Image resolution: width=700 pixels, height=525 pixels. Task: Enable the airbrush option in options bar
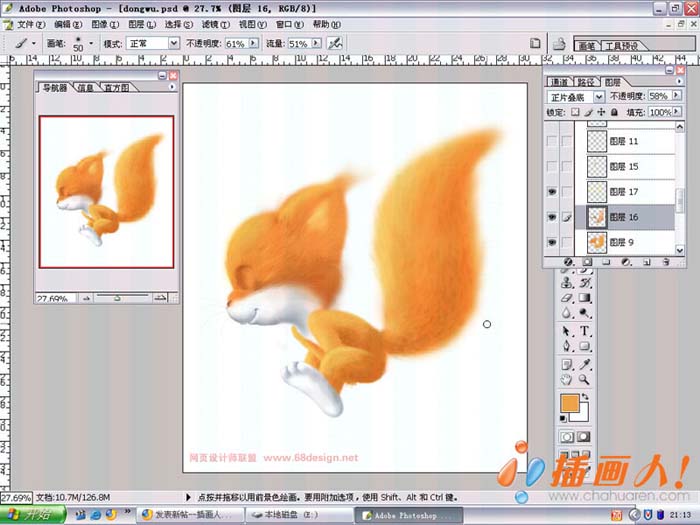pos(335,43)
